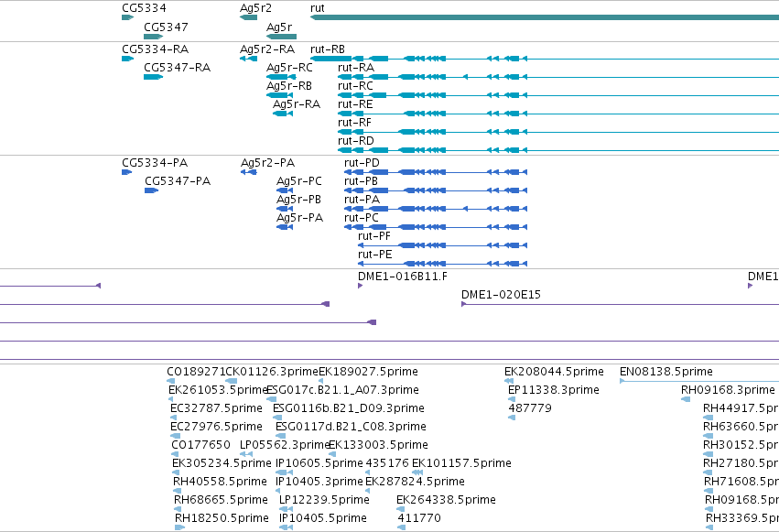
Task: Click the CG5334-PA protein label
Action: (155, 163)
